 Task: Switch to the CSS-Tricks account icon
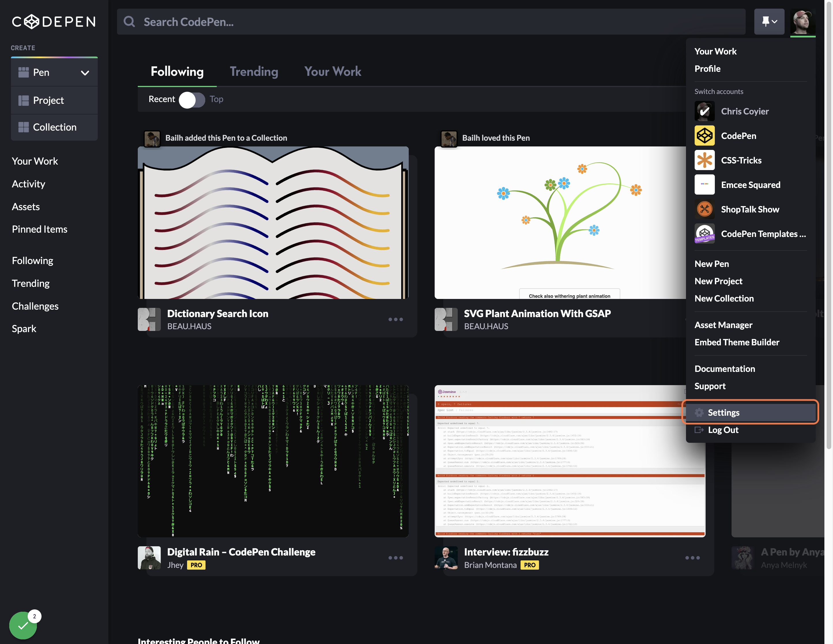(704, 160)
